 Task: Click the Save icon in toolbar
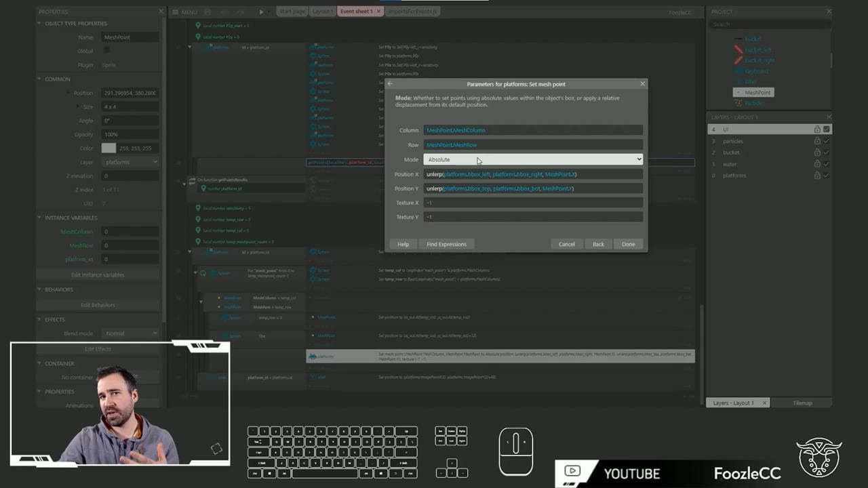pyautogui.click(x=208, y=12)
